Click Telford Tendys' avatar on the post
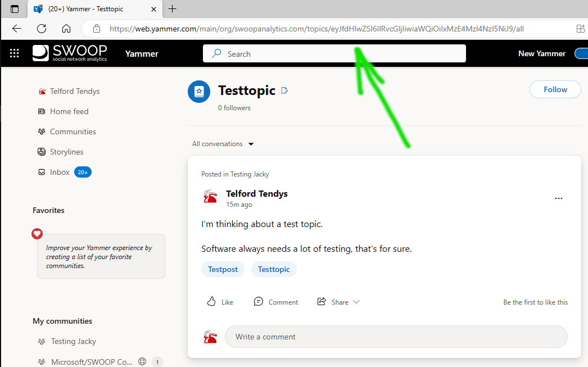The height and width of the screenshot is (367, 588). [210, 197]
